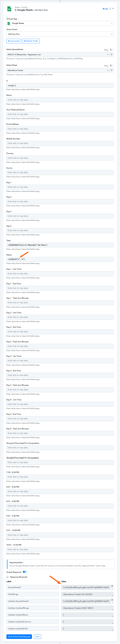Screen dimensions: 120x644
Task: Click the Refresh Fields button
Action: click(31, 41)
